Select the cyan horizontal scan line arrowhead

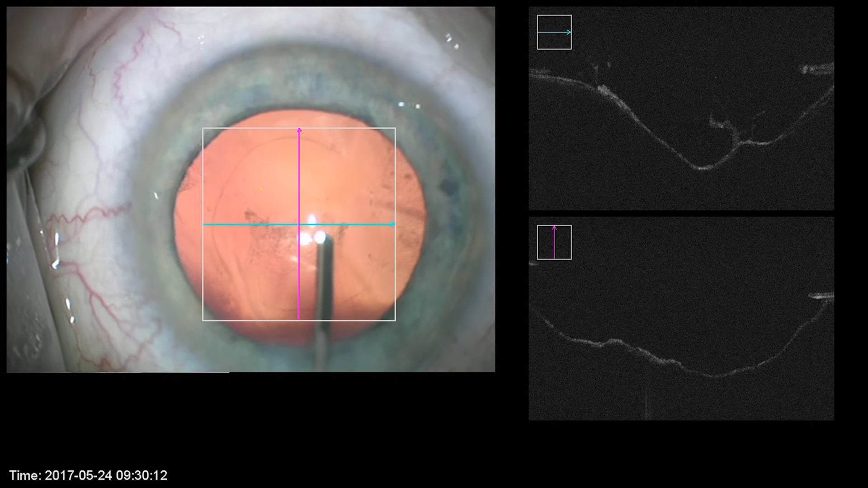click(x=392, y=224)
